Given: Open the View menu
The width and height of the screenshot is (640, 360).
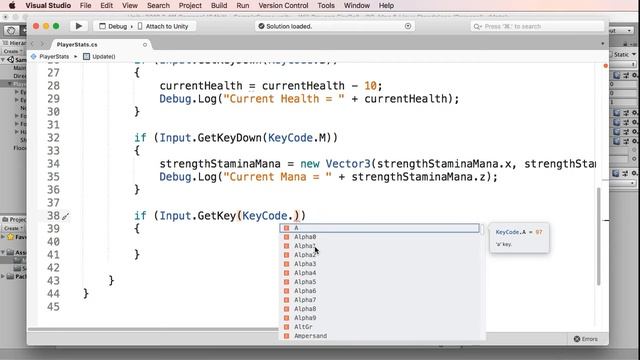Looking at the screenshot, I should click(x=130, y=5).
